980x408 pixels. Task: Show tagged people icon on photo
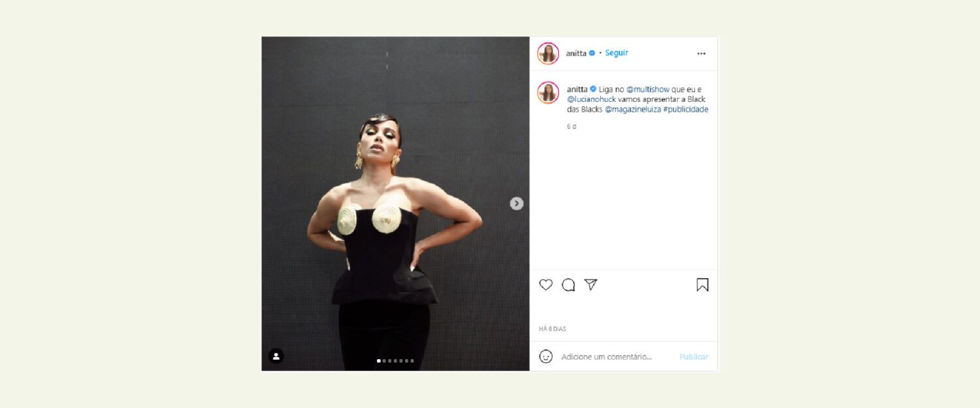point(276,356)
